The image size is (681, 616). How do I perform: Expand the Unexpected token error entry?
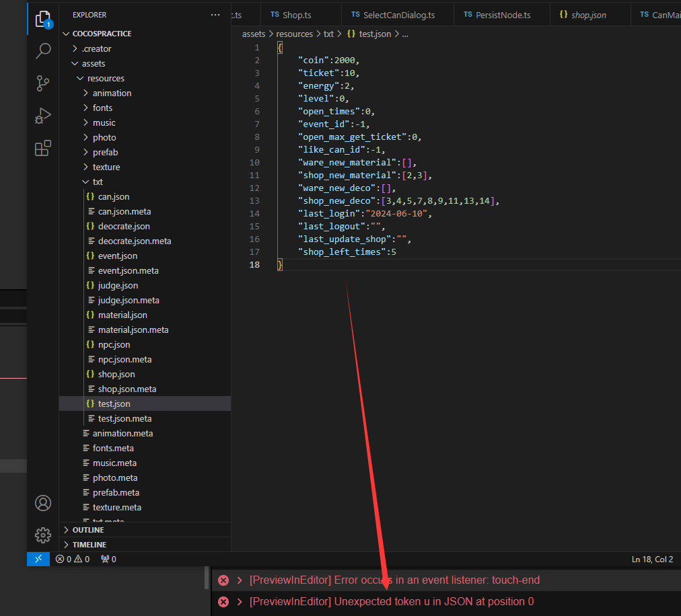(240, 602)
